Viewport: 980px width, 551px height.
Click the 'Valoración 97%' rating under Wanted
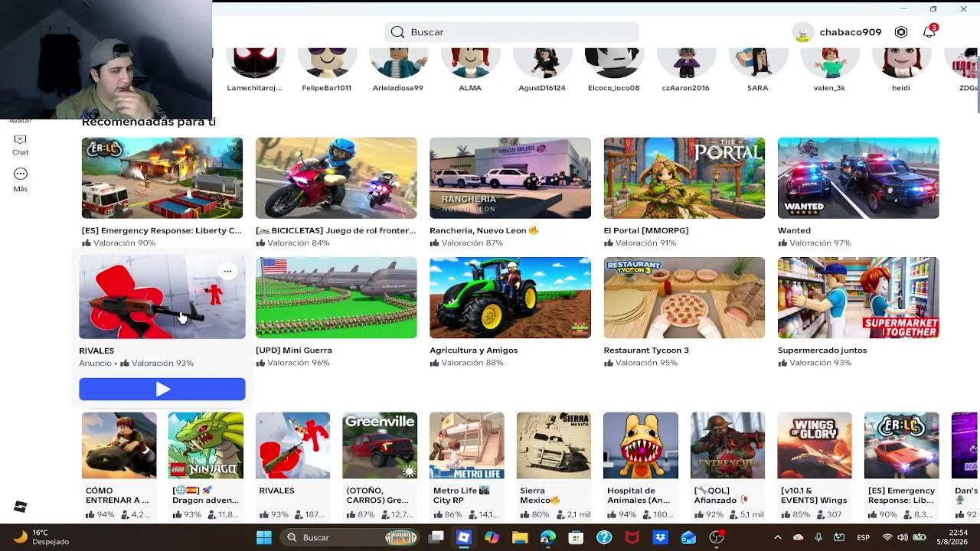coord(815,243)
